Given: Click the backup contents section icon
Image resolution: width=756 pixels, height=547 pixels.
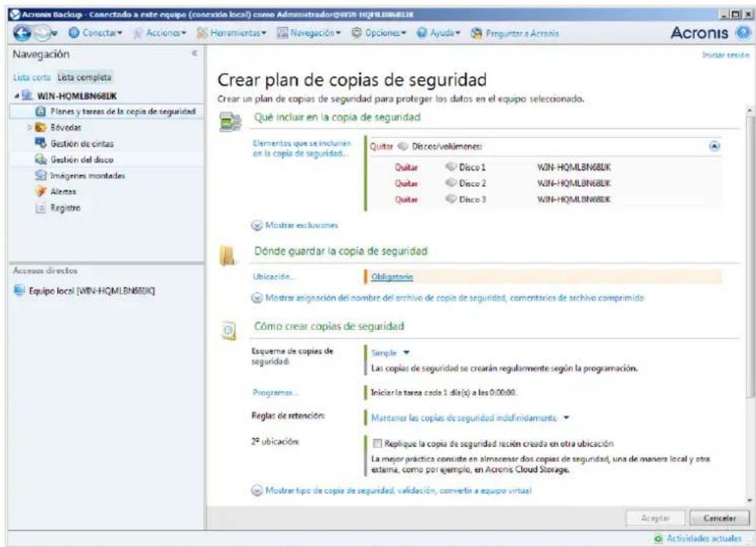Looking at the screenshot, I should 230,122.
